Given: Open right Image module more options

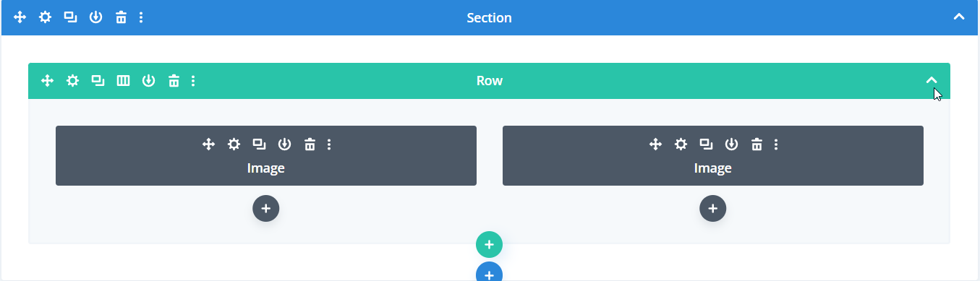Looking at the screenshot, I should pos(776,144).
